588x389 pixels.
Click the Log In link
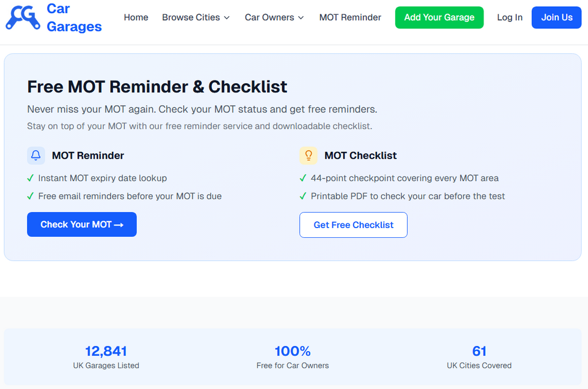pos(510,17)
